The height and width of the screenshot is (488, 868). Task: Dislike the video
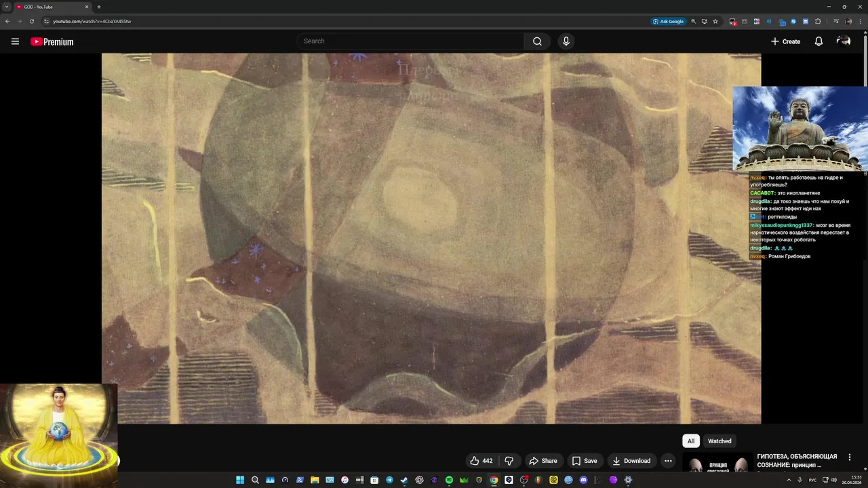tap(509, 461)
